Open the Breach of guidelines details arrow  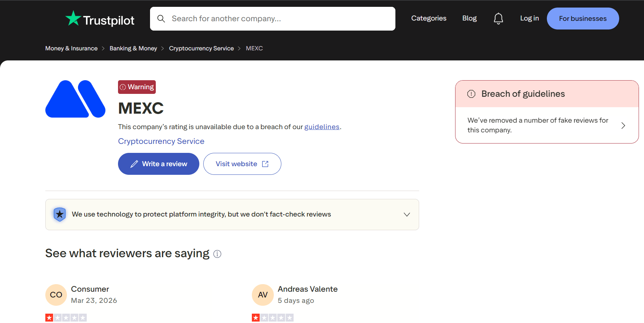[x=623, y=126]
